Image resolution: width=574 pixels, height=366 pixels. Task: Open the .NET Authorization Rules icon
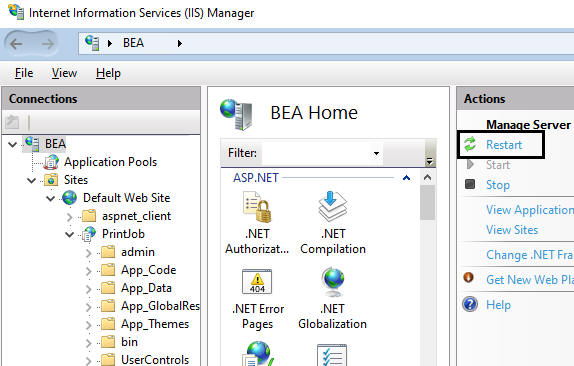pyautogui.click(x=257, y=207)
